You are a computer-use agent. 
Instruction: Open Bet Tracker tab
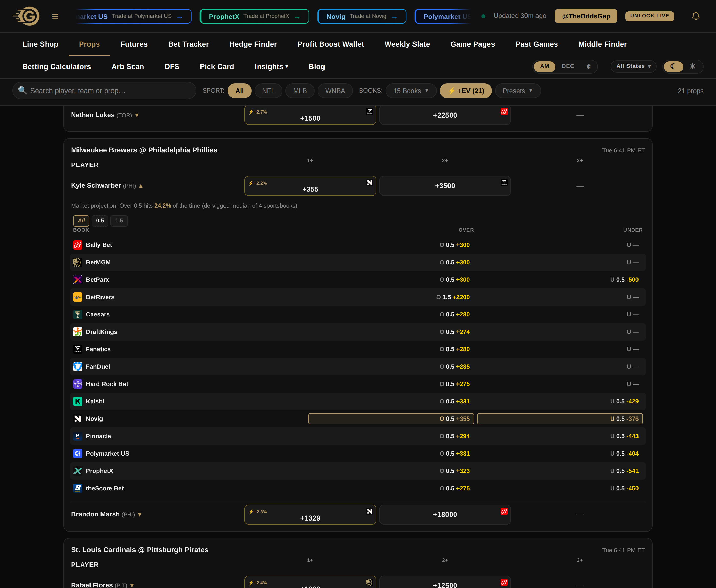[x=188, y=44]
